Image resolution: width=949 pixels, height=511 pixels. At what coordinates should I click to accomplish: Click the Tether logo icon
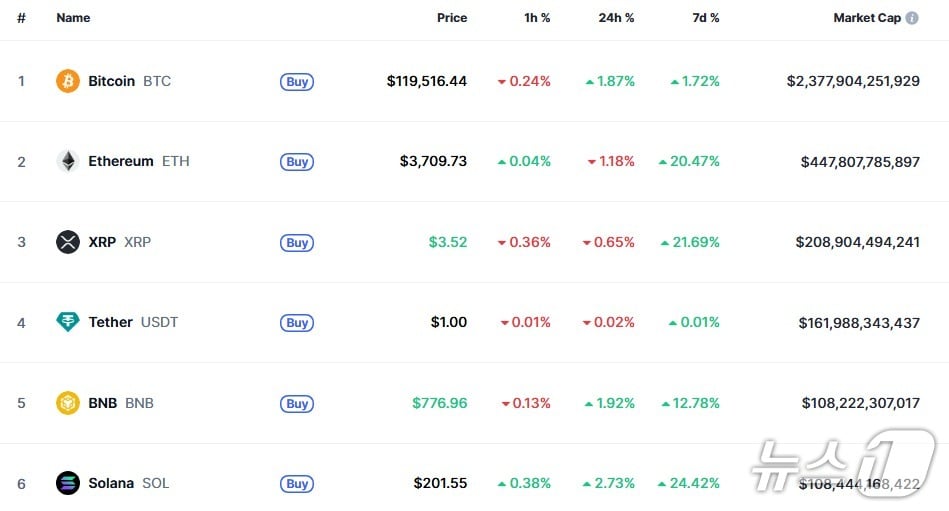point(68,322)
